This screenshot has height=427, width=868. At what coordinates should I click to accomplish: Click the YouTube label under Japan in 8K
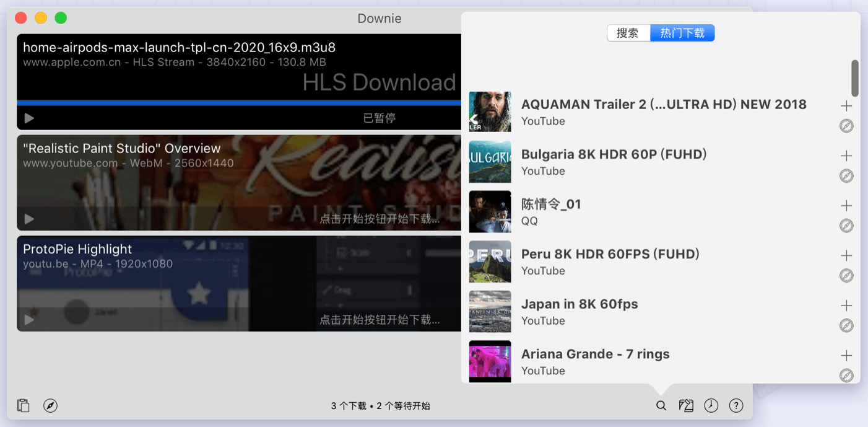(543, 321)
